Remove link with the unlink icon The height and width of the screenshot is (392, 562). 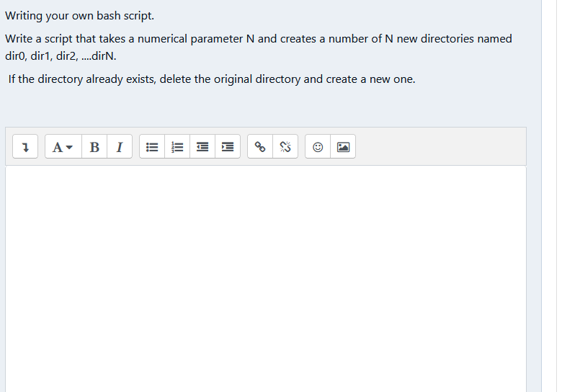coord(285,146)
